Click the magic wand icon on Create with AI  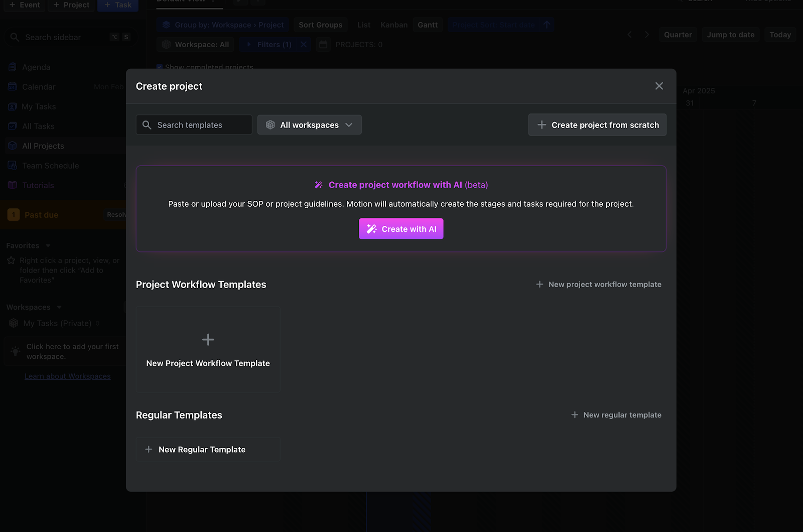[x=371, y=229]
